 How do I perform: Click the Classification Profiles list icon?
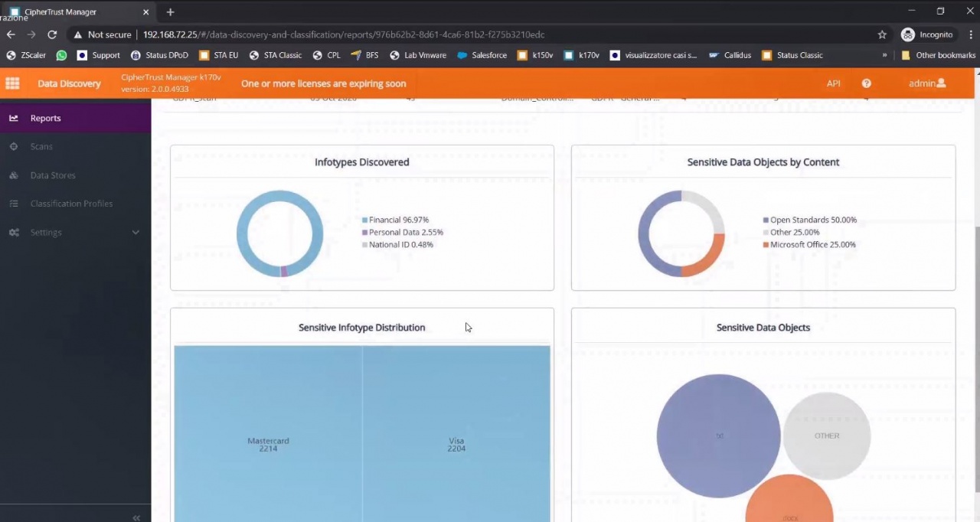click(14, 204)
